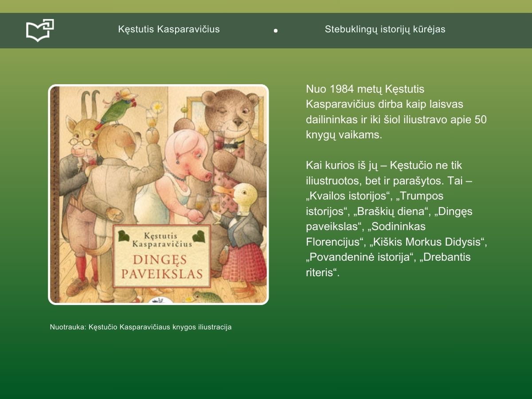Image resolution: width=532 pixels, height=399 pixels.
Task: Select the Kęstutis Kasparavičius header title
Action: [x=169, y=29]
